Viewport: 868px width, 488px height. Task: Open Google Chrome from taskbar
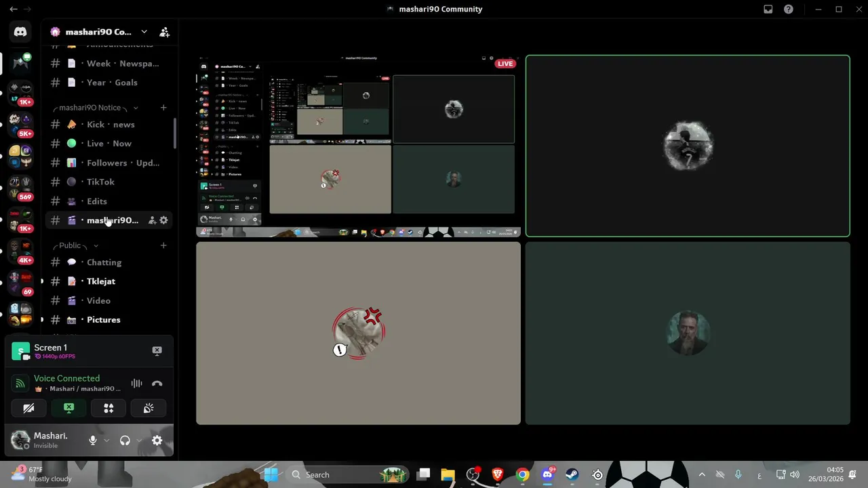click(522, 474)
